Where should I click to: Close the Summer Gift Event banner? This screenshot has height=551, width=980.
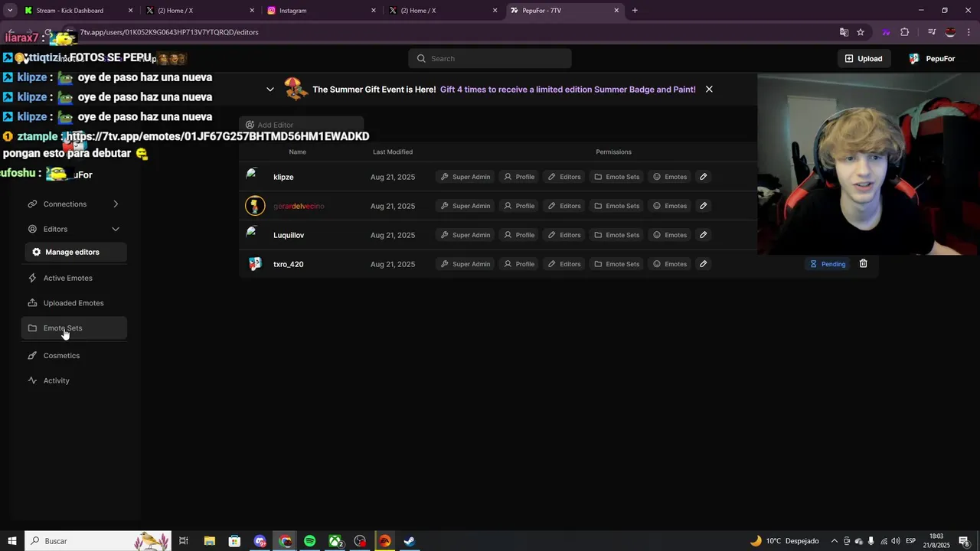point(709,90)
